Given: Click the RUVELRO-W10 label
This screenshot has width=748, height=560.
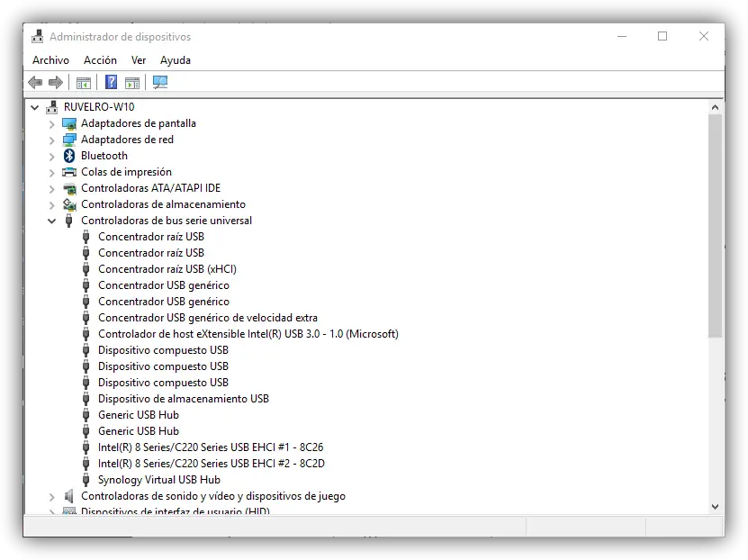Looking at the screenshot, I should click(x=99, y=107).
